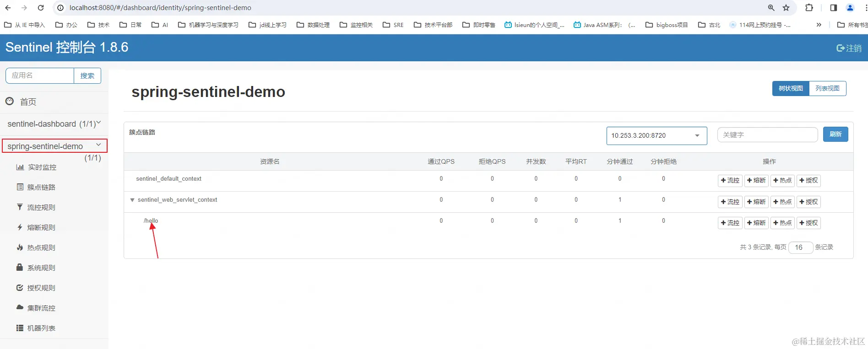Screen dimensions: 868x349
Task: Focus the 关键字 keyword field
Action: click(x=767, y=135)
